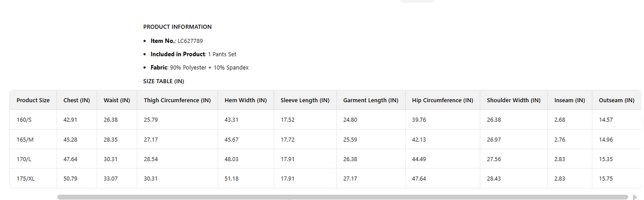This screenshot has height=200, width=644.
Task: Click the 160/S size row label
Action: [25, 120]
